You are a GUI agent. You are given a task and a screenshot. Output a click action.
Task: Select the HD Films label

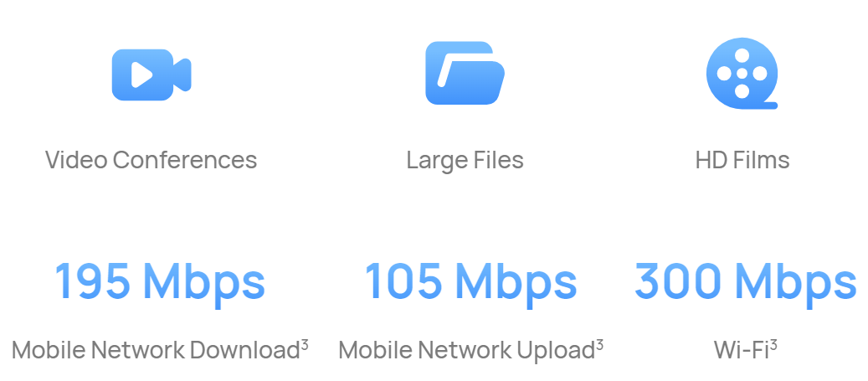tap(742, 160)
